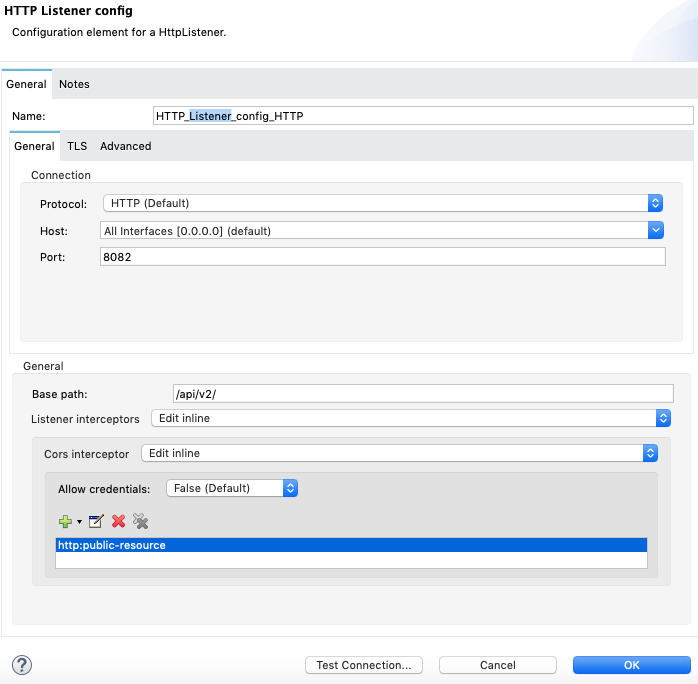The width and height of the screenshot is (698, 684).
Task: Select the inner General tab
Action: pyautogui.click(x=34, y=146)
